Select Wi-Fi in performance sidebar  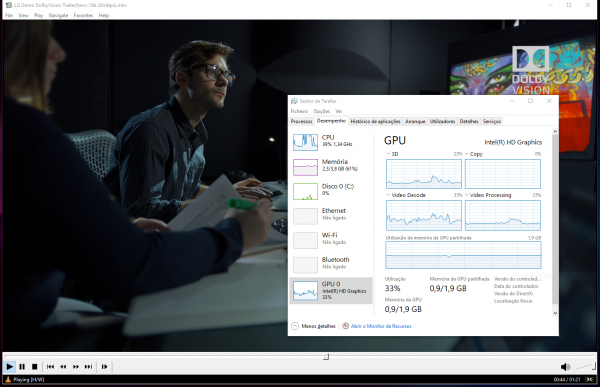[x=331, y=240]
